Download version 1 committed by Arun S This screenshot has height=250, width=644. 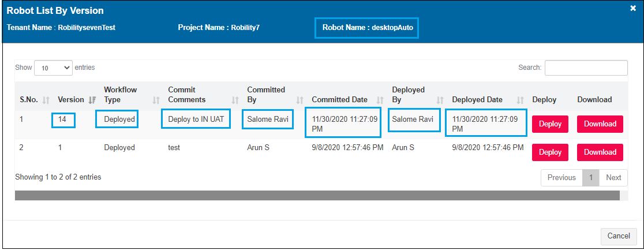pyautogui.click(x=600, y=152)
